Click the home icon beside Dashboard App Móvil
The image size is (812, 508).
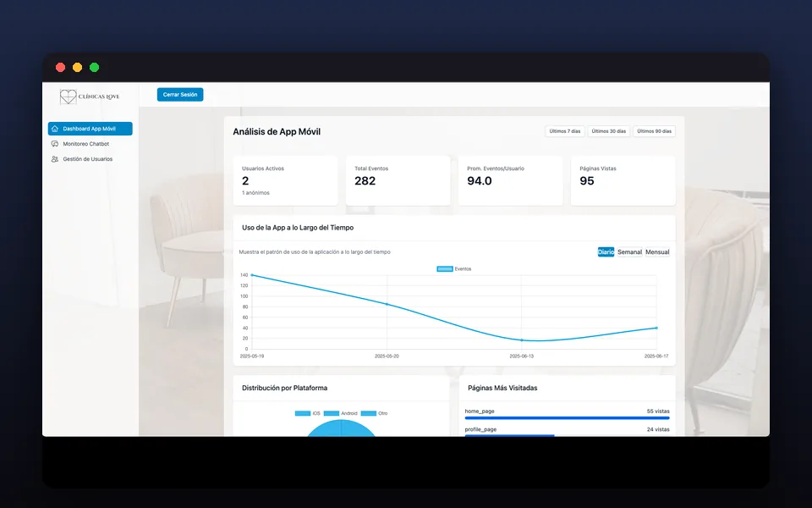point(55,129)
